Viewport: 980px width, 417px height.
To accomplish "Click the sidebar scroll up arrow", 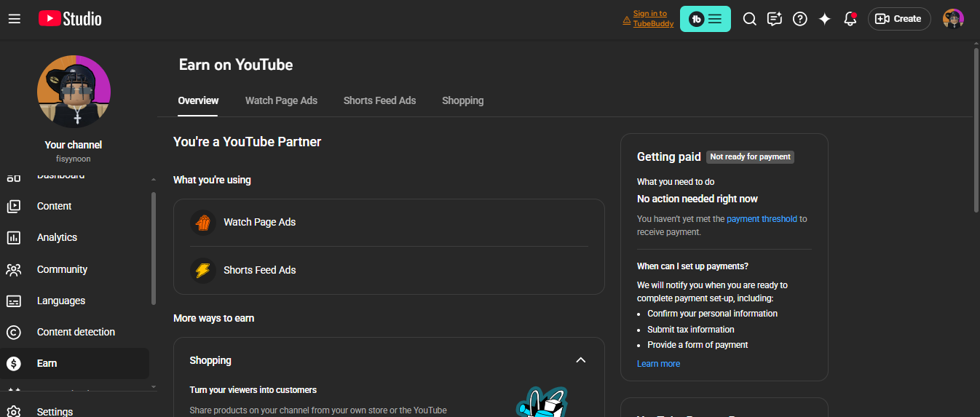I will point(153,179).
